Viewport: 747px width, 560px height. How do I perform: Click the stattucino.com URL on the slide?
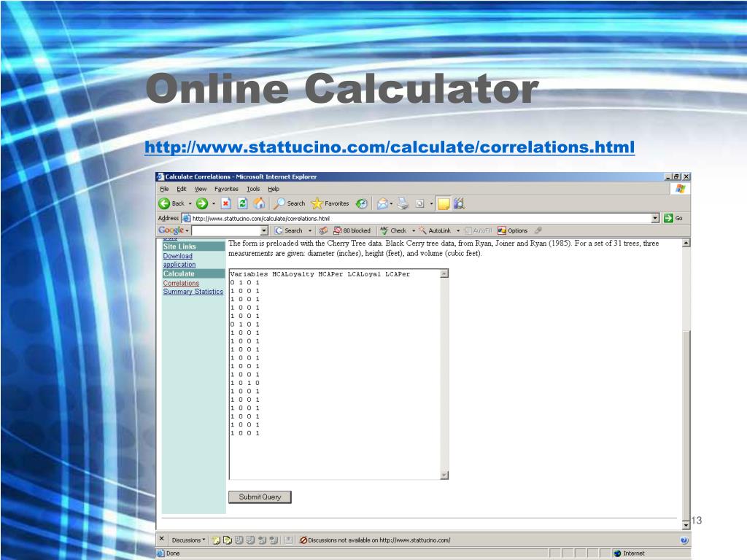coord(390,147)
